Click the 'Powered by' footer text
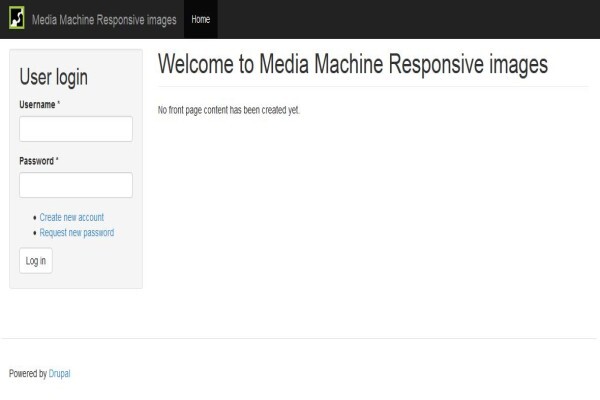 [x=28, y=374]
